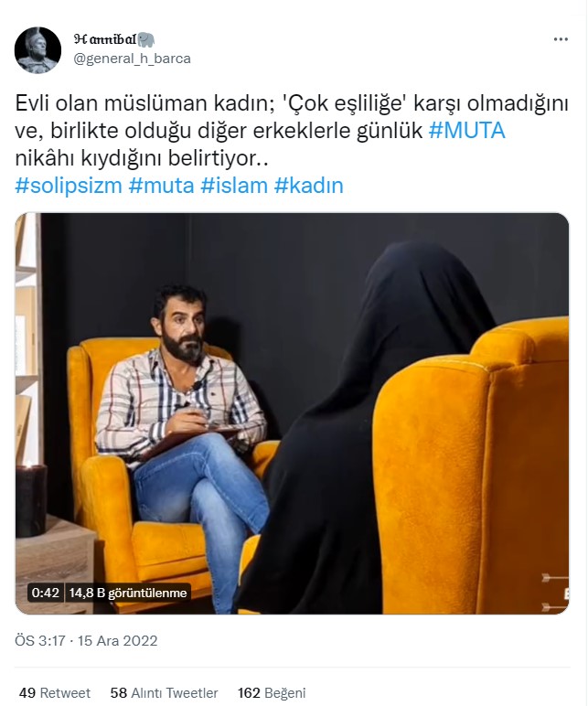Image resolution: width=588 pixels, height=706 pixels.
Task: View the 58 Alıntı Tweetler list
Action: click(x=164, y=692)
